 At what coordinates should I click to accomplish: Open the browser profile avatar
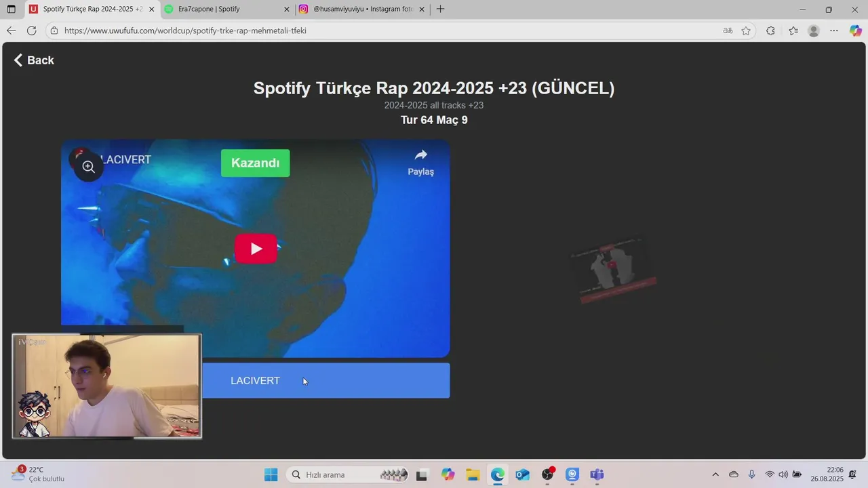814,30
